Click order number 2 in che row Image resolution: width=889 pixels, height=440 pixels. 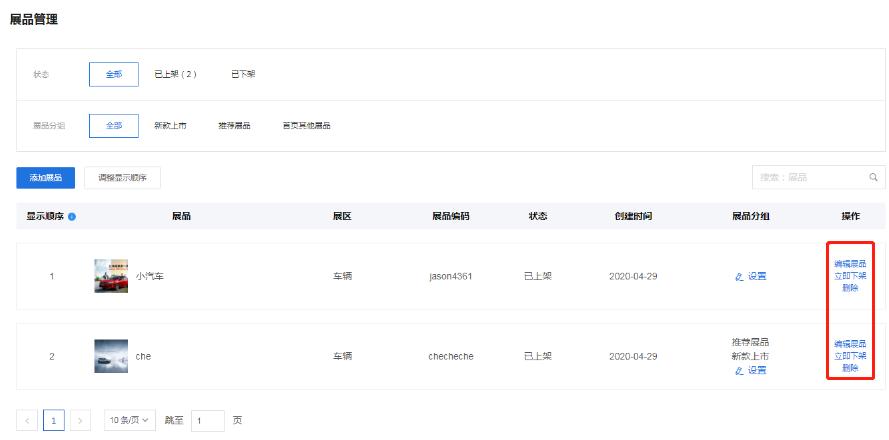coord(52,357)
